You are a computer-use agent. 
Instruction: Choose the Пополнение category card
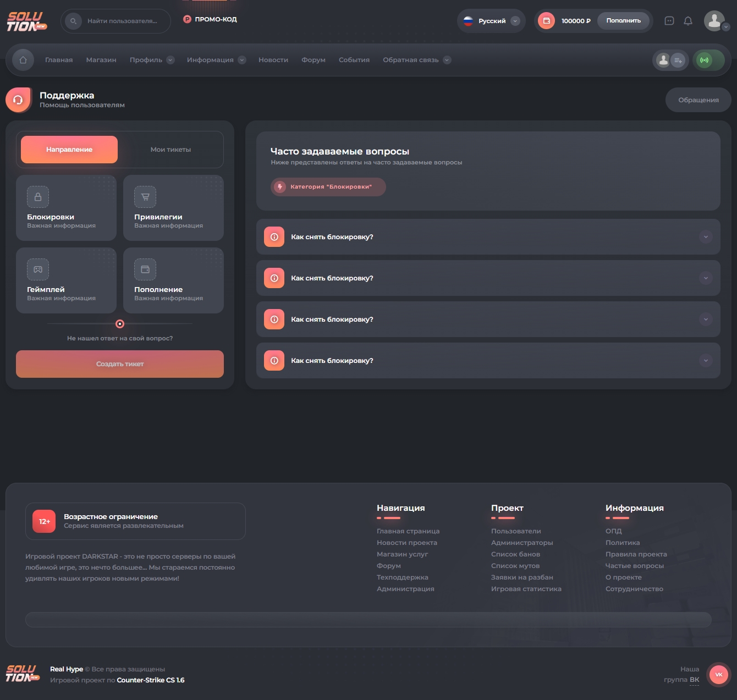[173, 280]
